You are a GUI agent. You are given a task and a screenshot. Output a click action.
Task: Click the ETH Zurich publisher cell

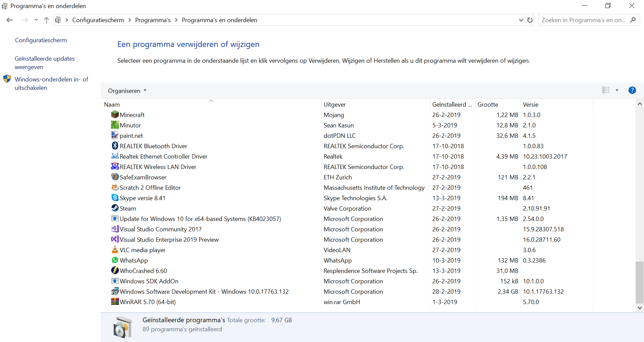338,177
